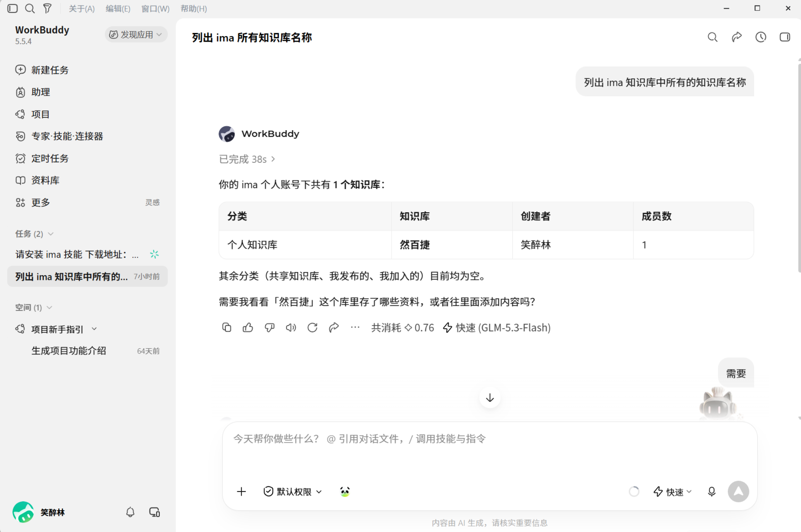Screen dimensions: 801x532
Task: Open the 编辑(E) menu
Action: pos(118,8)
